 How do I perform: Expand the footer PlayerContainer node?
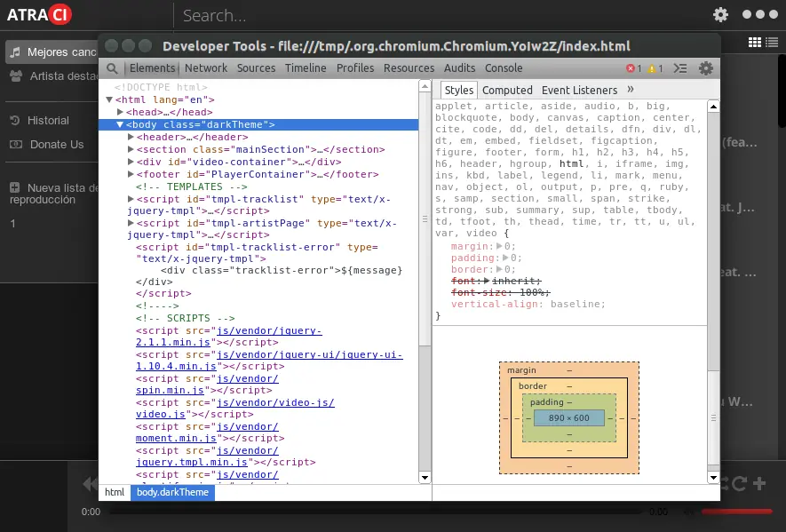click(x=131, y=174)
